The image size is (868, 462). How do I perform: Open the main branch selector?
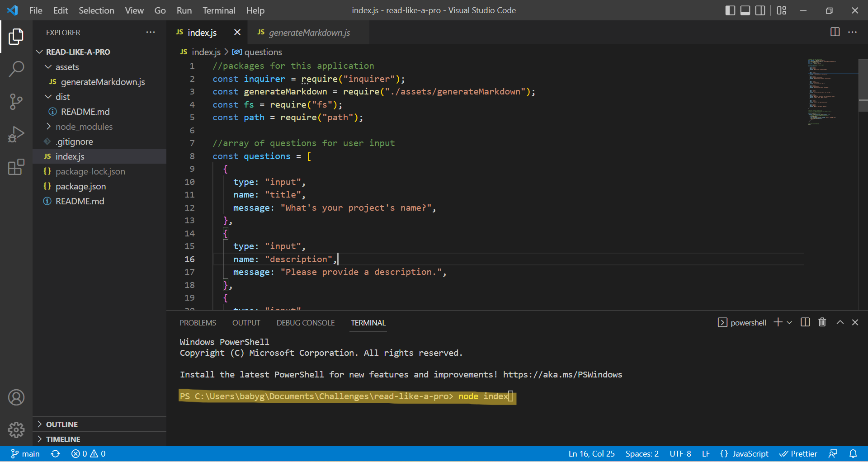point(25,454)
